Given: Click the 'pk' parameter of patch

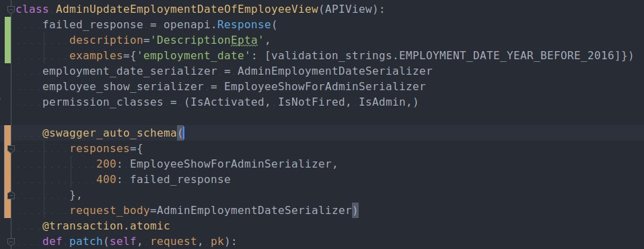Looking at the screenshot, I should pyautogui.click(x=217, y=241).
